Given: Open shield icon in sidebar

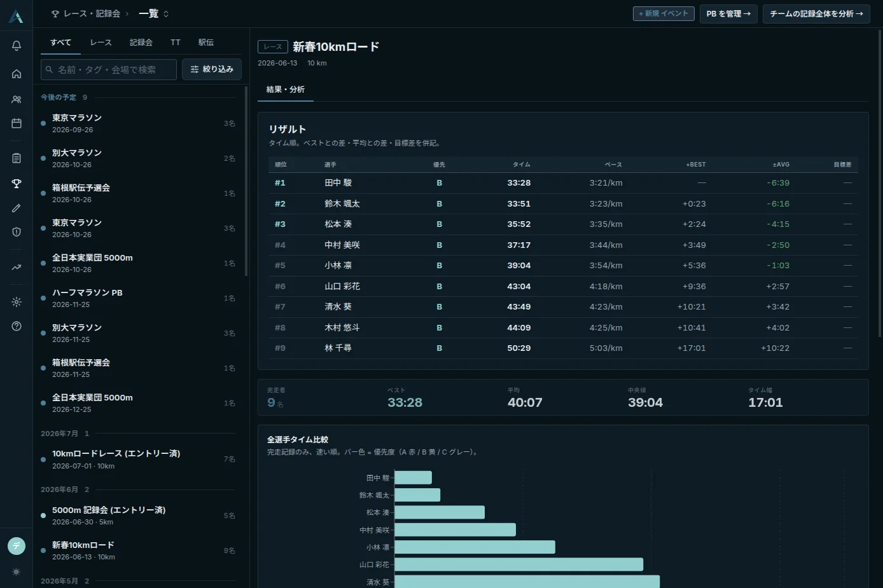Looking at the screenshot, I should [x=17, y=232].
